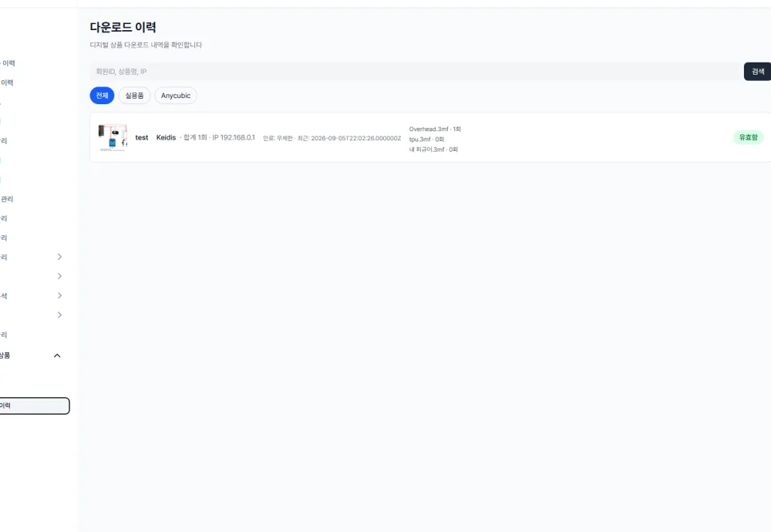Click the "만료: 무제한" expiry and timestamp text
The height and width of the screenshot is (532, 771).
(332, 138)
